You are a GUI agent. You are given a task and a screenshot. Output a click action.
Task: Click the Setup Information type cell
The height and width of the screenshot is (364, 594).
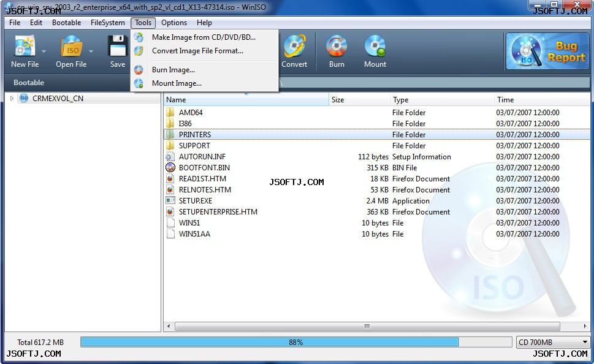point(422,157)
